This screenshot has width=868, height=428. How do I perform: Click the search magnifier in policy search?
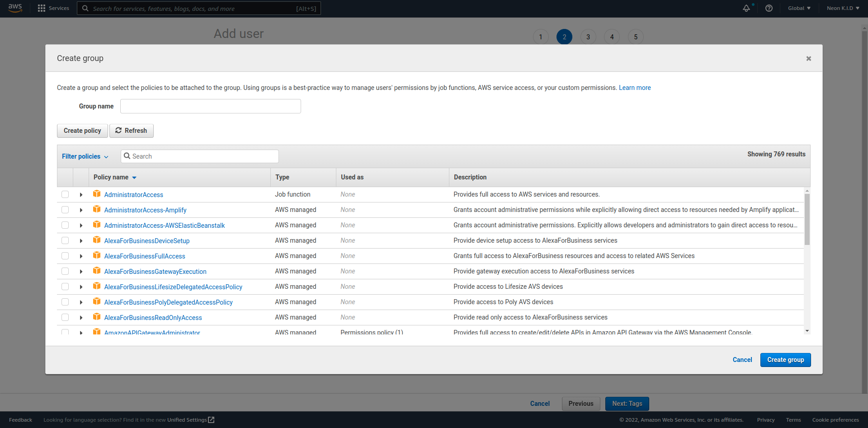(x=127, y=156)
